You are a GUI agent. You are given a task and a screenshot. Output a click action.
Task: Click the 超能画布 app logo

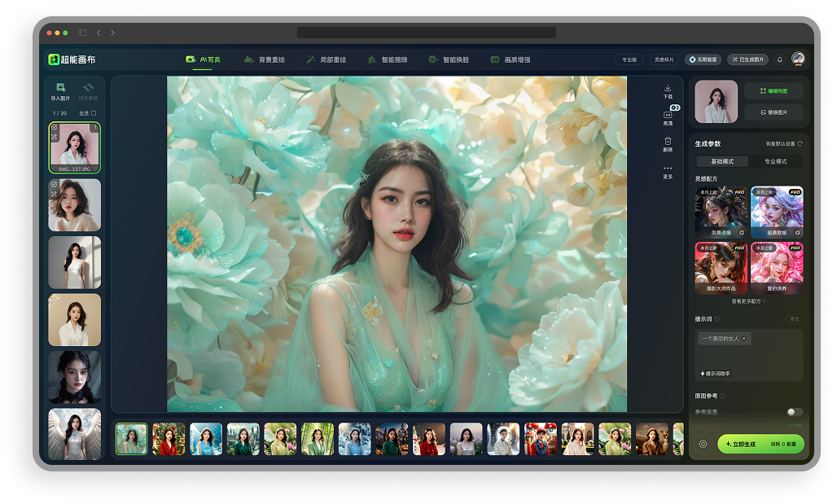(72, 59)
